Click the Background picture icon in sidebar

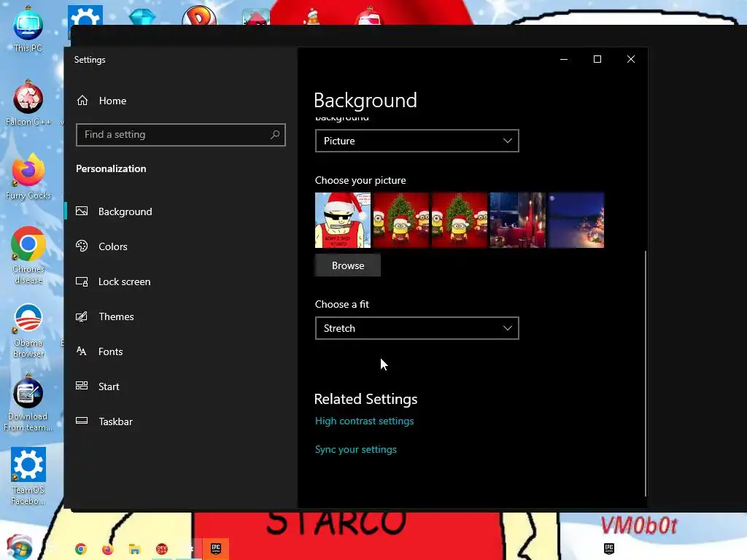[82, 211]
